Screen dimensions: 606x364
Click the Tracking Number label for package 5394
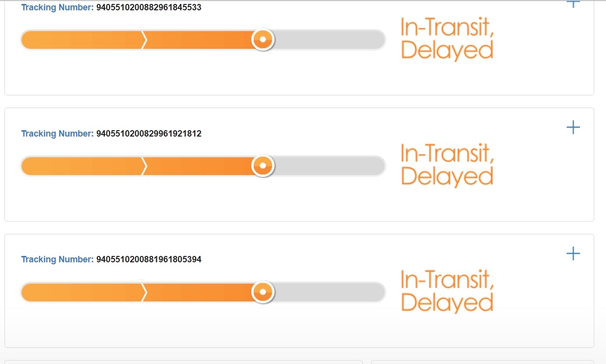click(57, 259)
